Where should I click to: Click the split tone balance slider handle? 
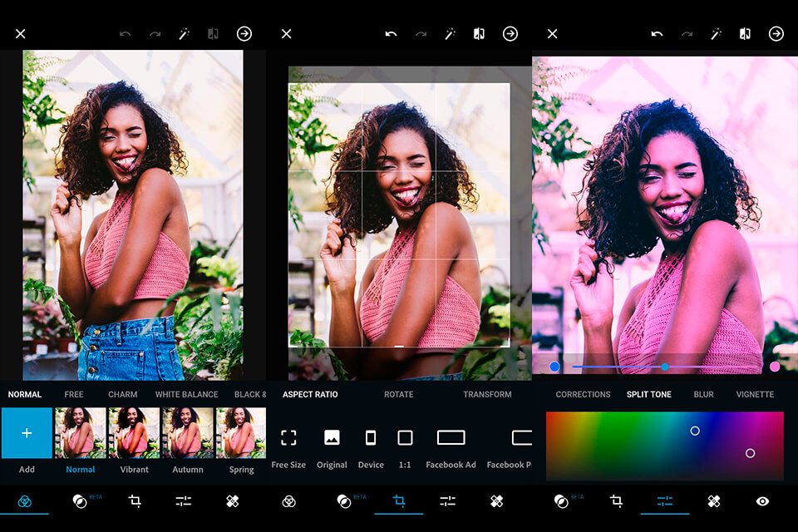[x=665, y=367]
